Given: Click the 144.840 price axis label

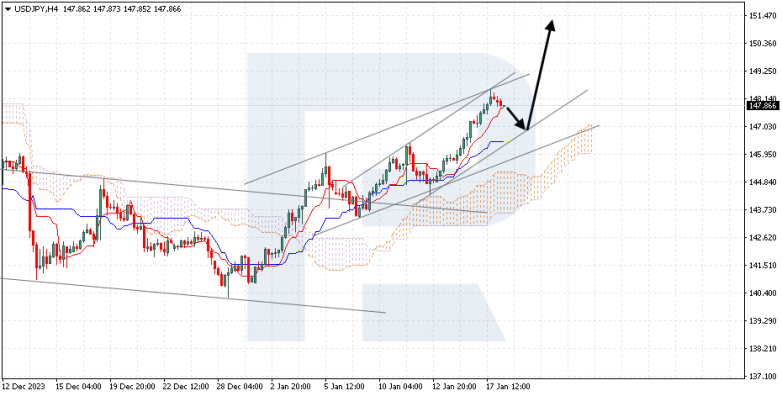Looking at the screenshot, I should tap(764, 182).
